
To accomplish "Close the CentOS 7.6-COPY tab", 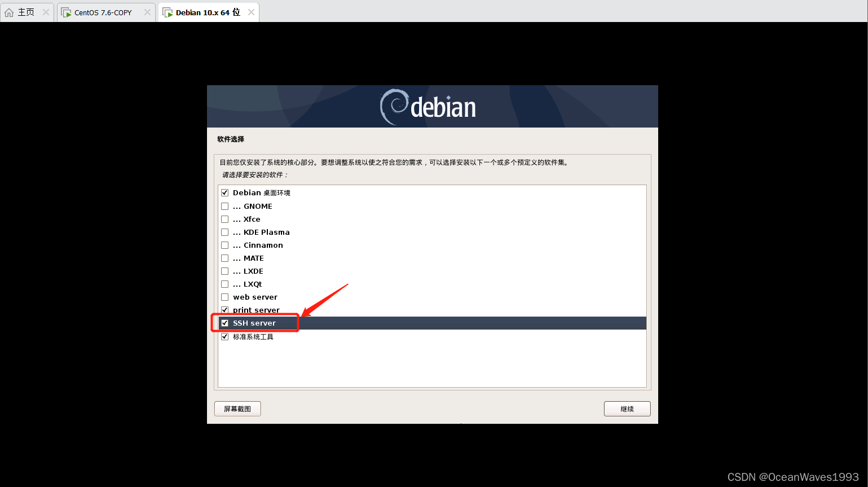I will click(147, 12).
